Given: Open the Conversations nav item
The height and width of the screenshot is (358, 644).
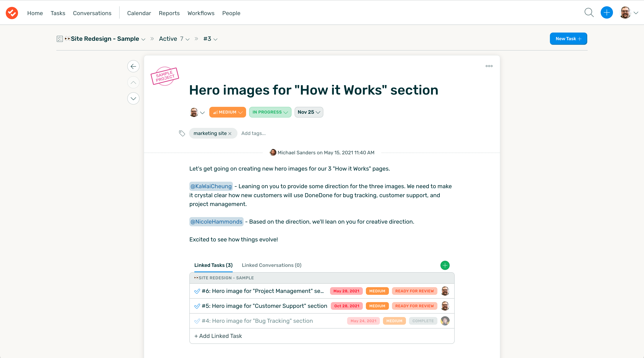Looking at the screenshot, I should (x=92, y=13).
